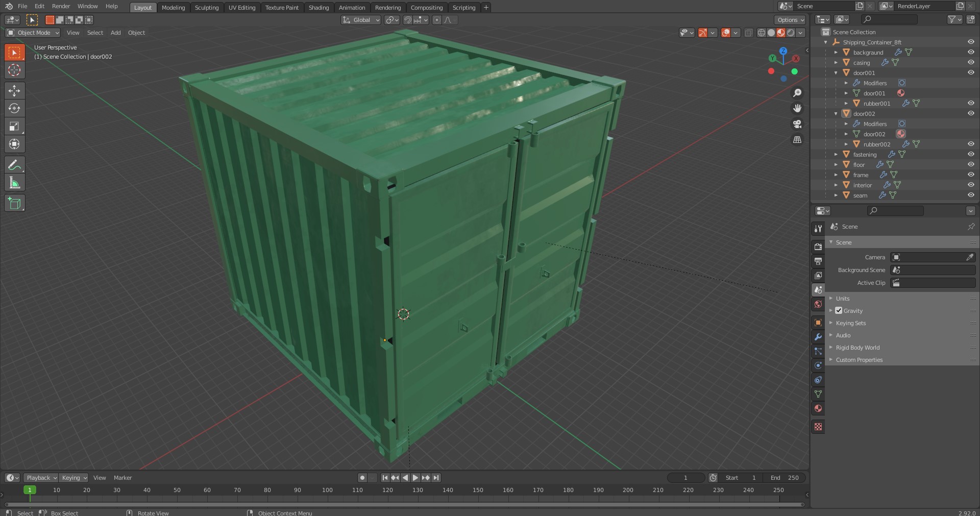
Task: Expand the Custom Properties panel
Action: click(x=859, y=360)
